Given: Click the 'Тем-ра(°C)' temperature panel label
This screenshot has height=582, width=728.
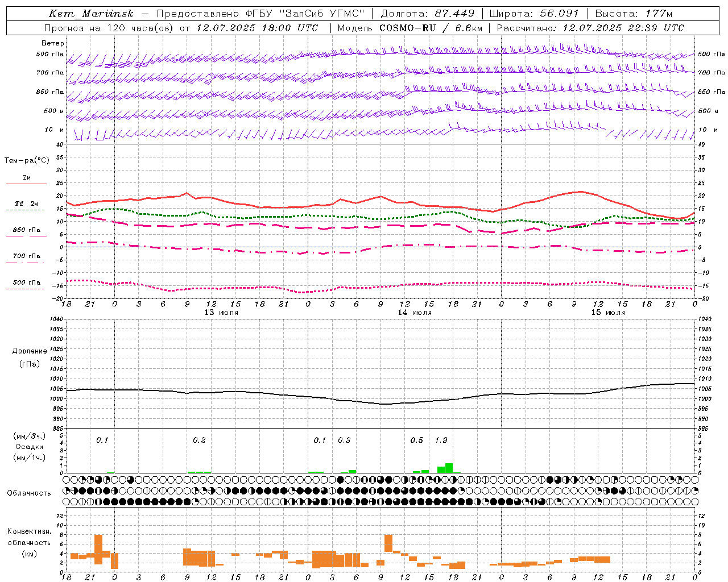Looking at the screenshot, I should tap(27, 161).
